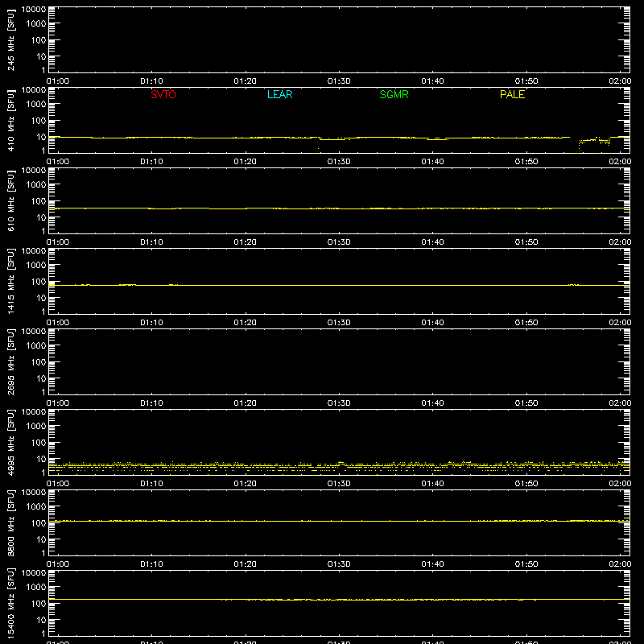This screenshot has width=644, height=644.
Task: Click the 01:30 time label under 2695 MHz plot
Action: tap(339, 403)
